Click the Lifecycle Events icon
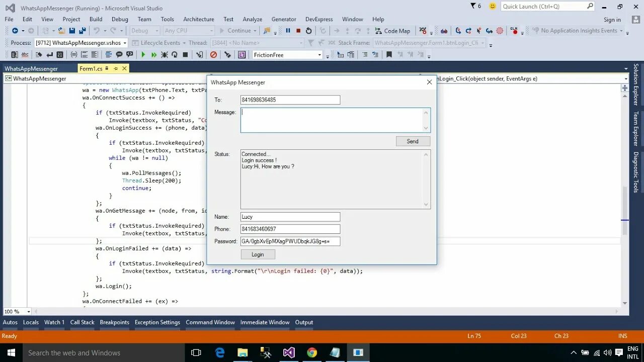 pos(135,43)
